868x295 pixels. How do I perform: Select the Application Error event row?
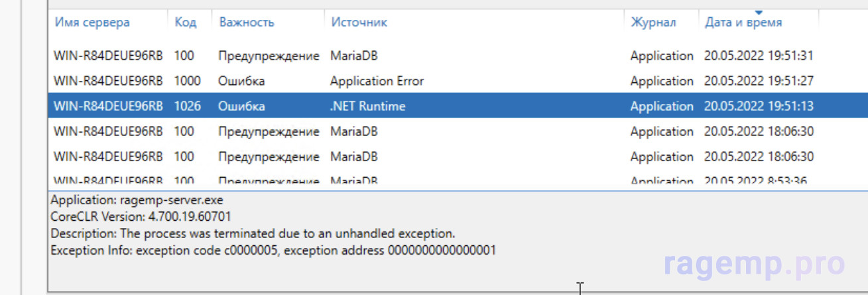point(377,81)
